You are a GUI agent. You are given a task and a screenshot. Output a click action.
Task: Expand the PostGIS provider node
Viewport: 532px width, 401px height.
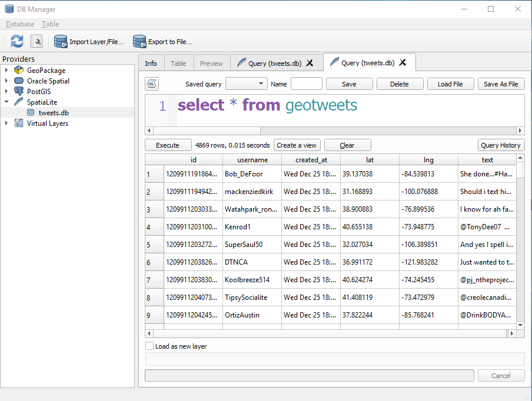pyautogui.click(x=6, y=92)
